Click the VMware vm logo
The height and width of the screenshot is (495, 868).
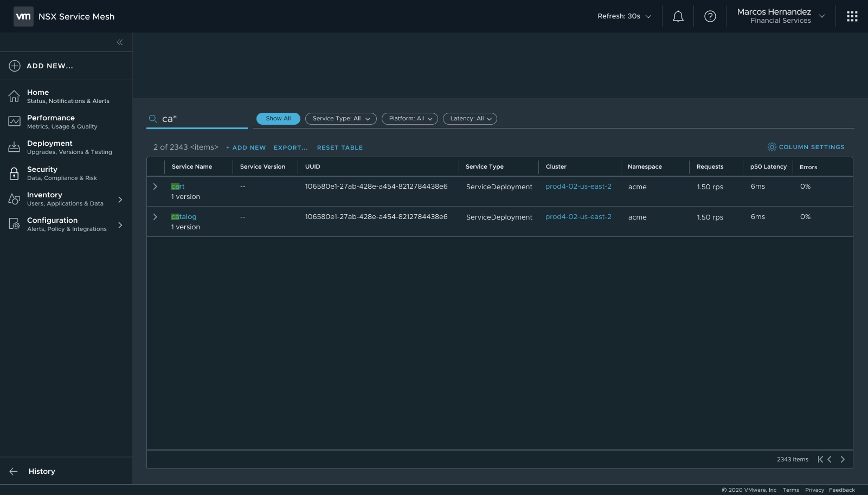[x=23, y=16]
